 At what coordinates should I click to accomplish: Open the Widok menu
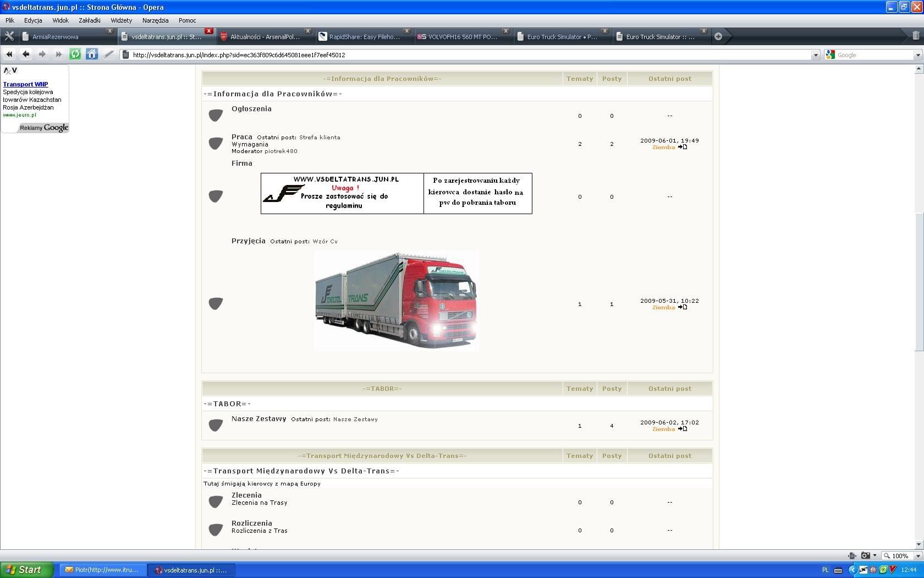(x=61, y=20)
